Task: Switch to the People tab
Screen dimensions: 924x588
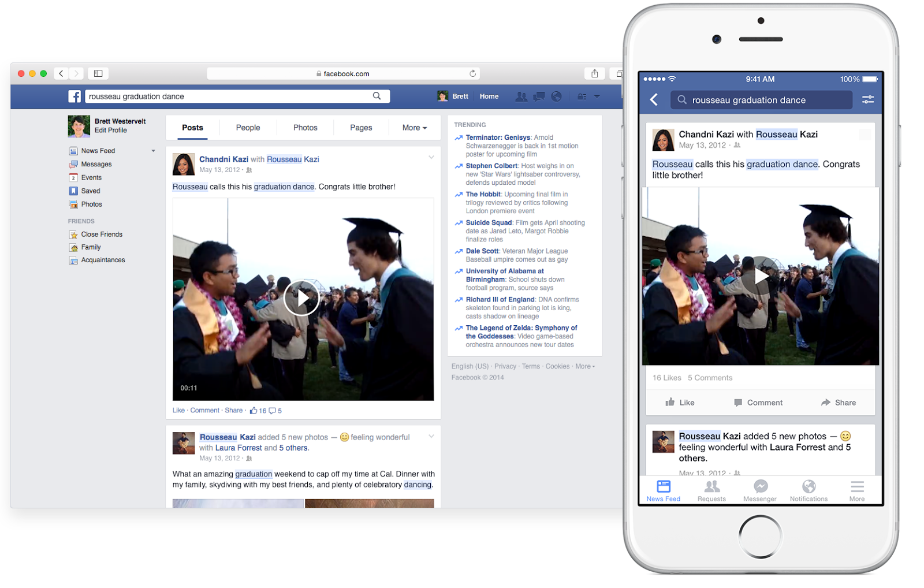Action: click(248, 128)
